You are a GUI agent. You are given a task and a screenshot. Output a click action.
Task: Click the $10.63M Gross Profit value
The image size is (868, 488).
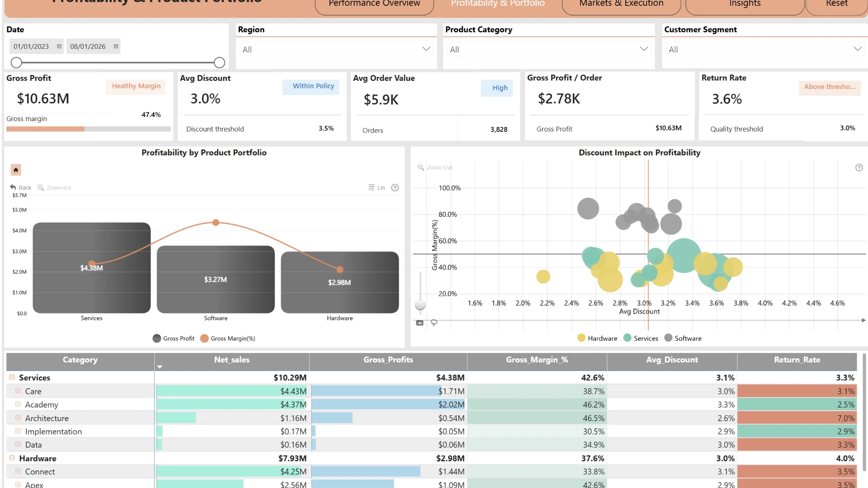coord(43,99)
